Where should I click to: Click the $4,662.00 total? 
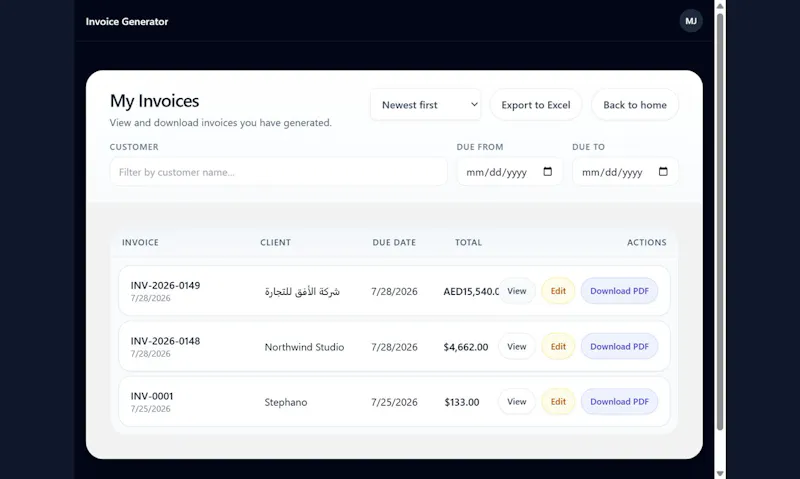click(x=466, y=347)
